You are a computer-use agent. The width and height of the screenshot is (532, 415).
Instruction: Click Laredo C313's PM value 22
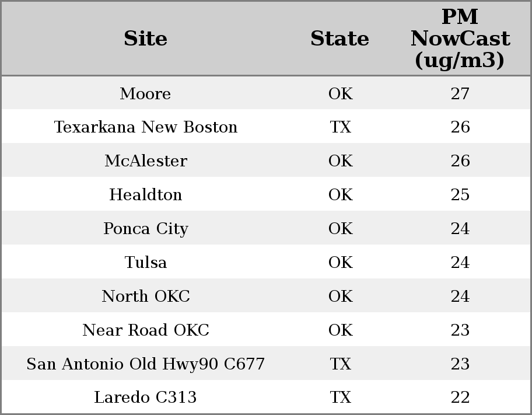coord(460,397)
